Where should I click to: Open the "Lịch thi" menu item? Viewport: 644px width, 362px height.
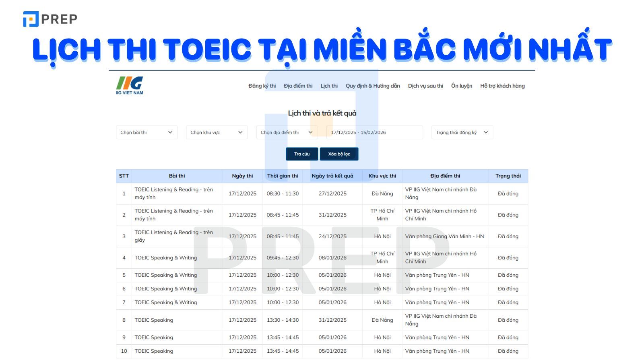tap(329, 86)
